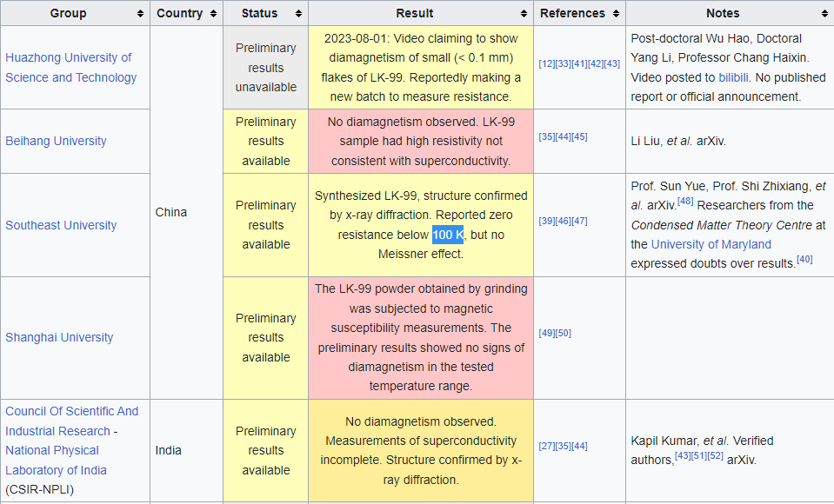Viewport: 834px width, 504px height.
Task: Open reference [45] in Beihang row
Action: 579,136
